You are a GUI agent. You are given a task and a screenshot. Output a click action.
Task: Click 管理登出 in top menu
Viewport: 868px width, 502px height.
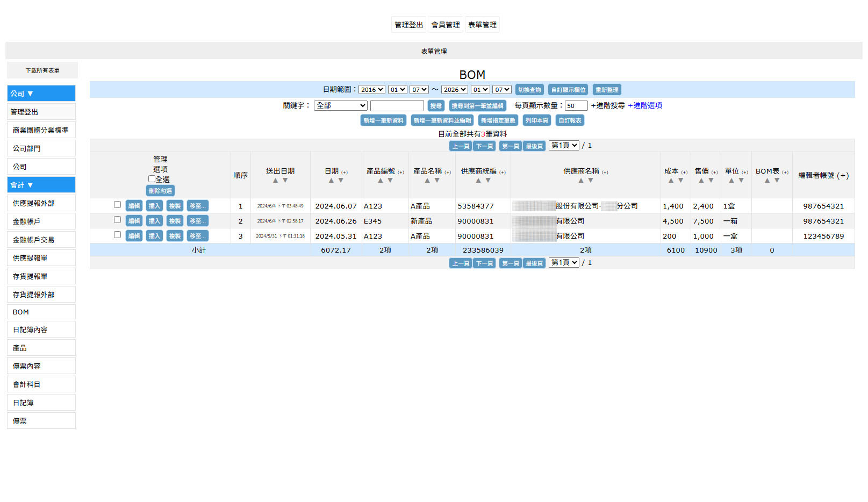click(x=408, y=25)
